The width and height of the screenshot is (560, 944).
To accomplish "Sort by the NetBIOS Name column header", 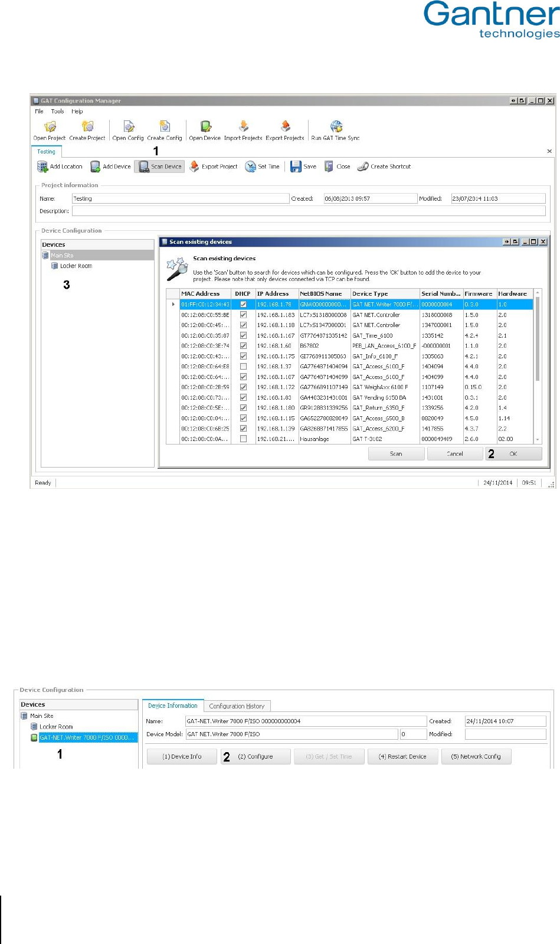I will click(325, 293).
